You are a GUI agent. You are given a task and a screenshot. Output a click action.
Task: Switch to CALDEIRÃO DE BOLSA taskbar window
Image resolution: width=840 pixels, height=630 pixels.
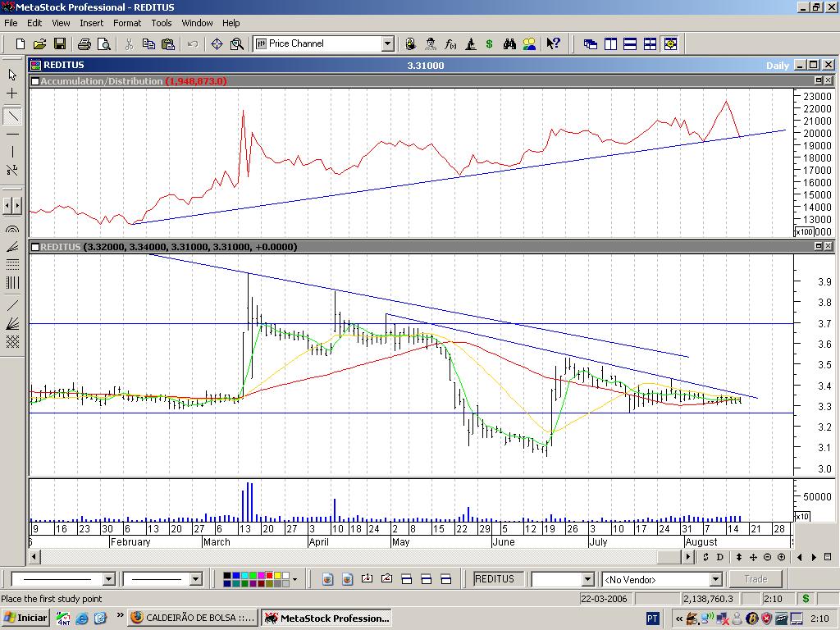coord(194,618)
